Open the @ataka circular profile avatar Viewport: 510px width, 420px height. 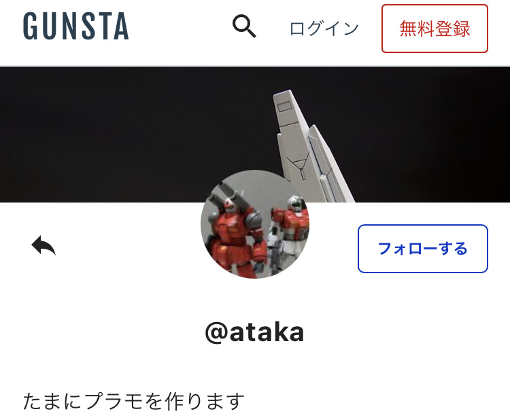point(255,224)
